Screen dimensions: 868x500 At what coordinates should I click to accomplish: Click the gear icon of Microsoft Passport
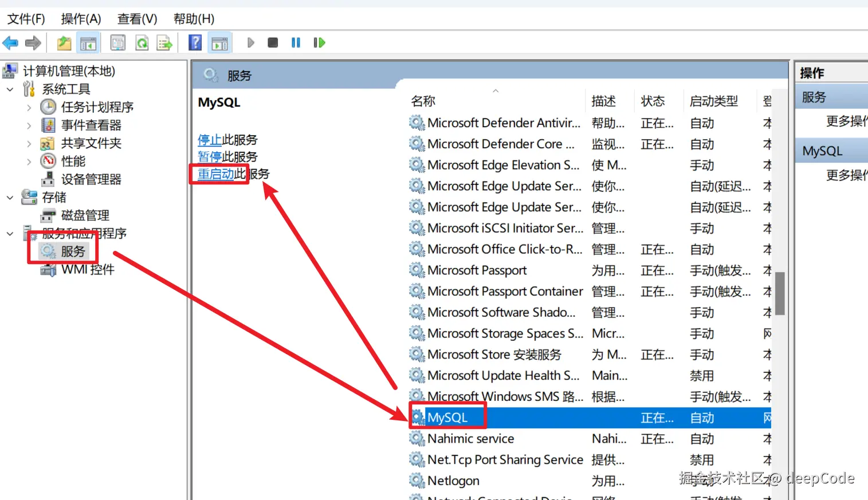(x=417, y=270)
